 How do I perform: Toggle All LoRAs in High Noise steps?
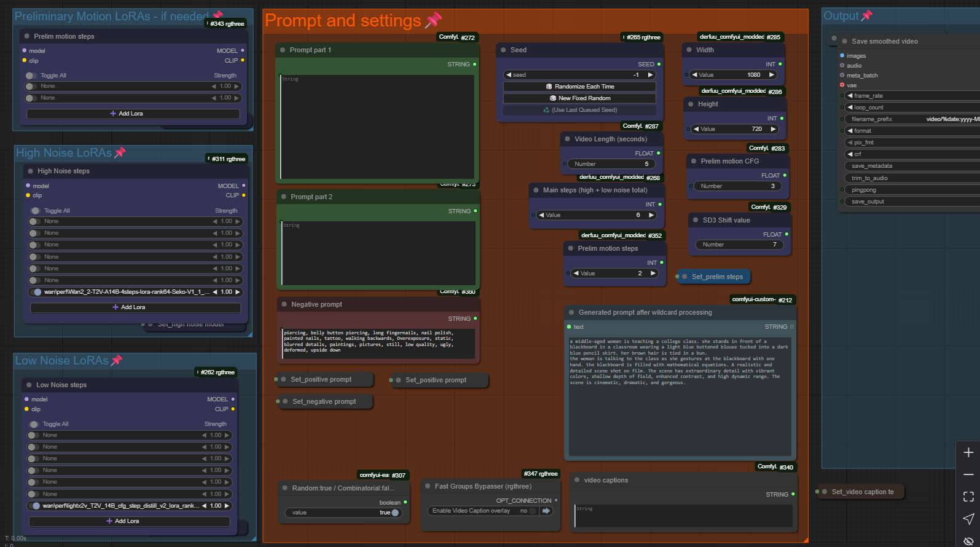point(35,211)
